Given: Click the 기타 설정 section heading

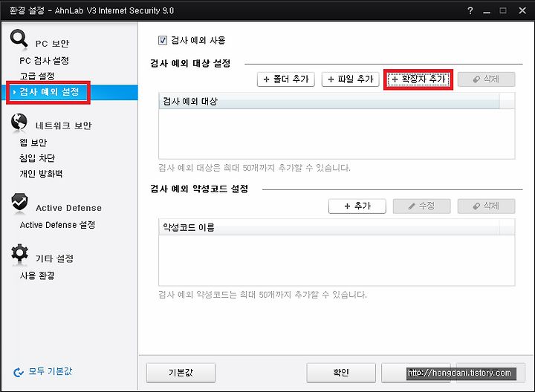Looking at the screenshot, I should [x=54, y=258].
